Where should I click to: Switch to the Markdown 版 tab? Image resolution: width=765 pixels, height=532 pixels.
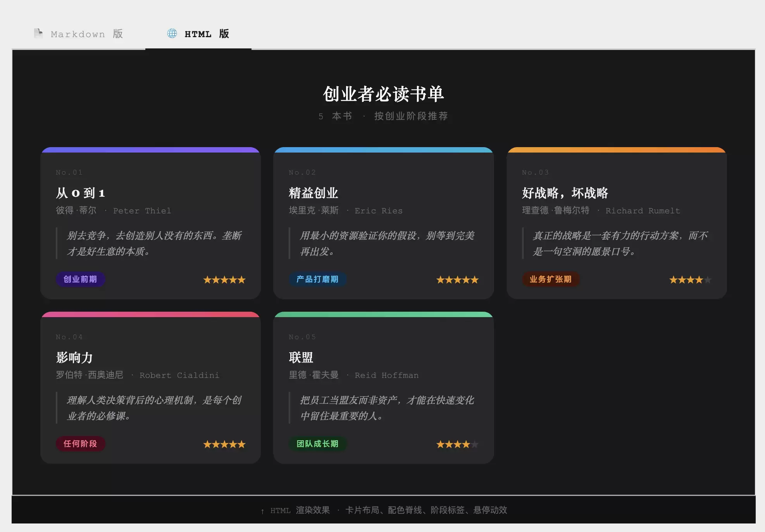point(79,34)
